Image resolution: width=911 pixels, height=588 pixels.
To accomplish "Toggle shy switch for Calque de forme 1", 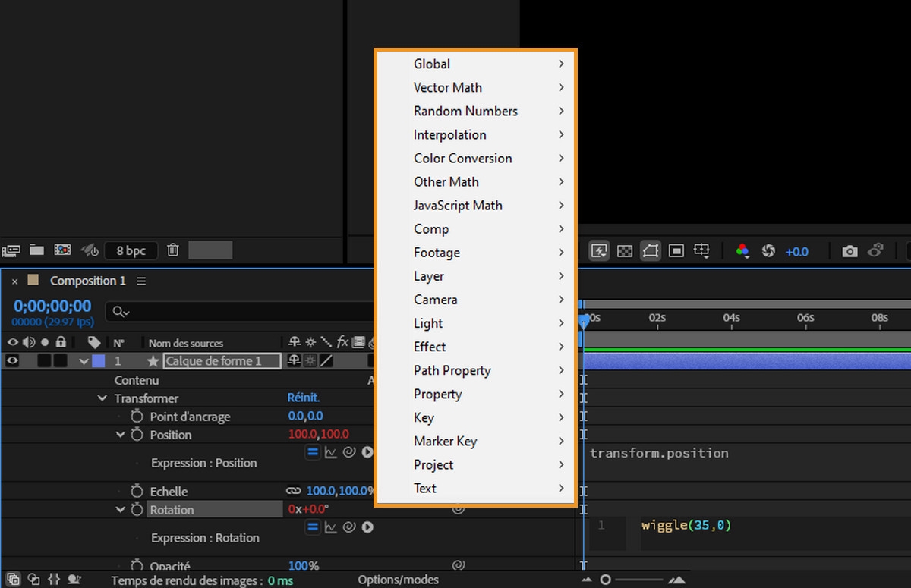I will coord(295,361).
